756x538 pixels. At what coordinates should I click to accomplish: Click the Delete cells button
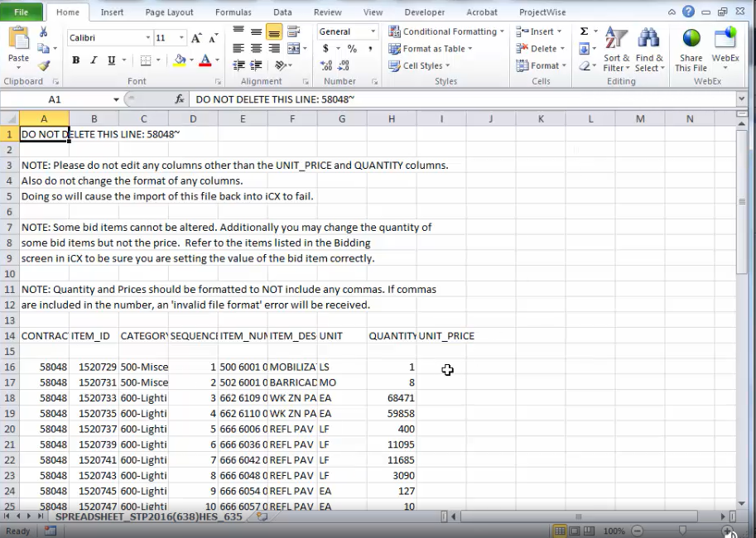[x=540, y=48]
